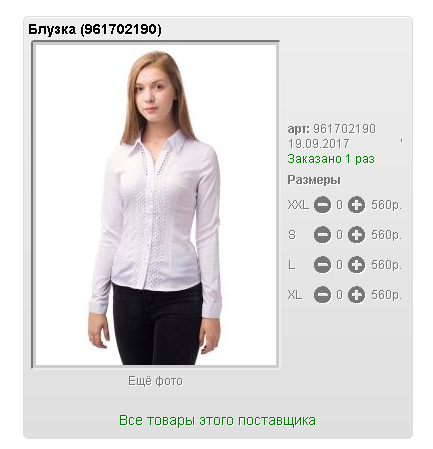Add one S size blouse
Viewport: 433px width, 449px height.
[x=356, y=235]
